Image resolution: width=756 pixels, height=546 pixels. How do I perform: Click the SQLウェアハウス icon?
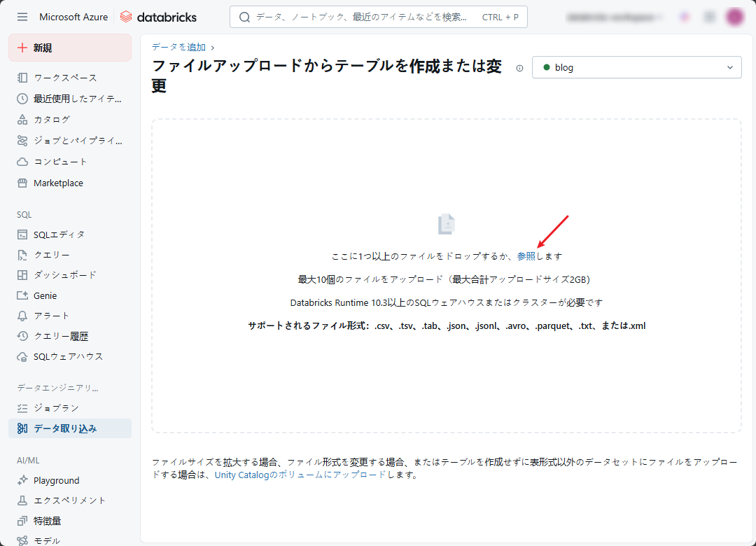pyautogui.click(x=22, y=356)
